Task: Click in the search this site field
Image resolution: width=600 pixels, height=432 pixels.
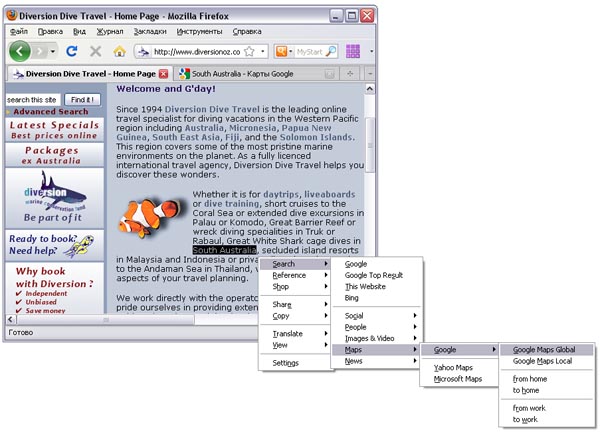Action: tap(33, 100)
